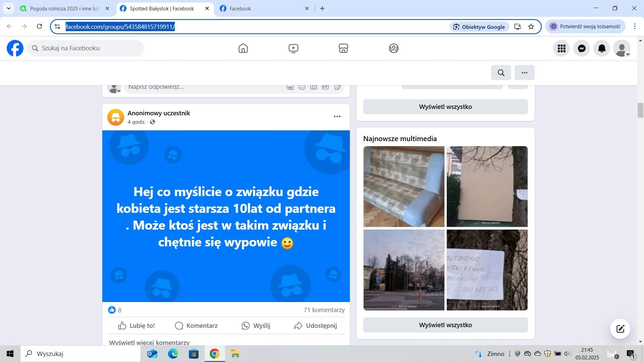Open the Marketplace storefront icon
The height and width of the screenshot is (362, 644).
(343, 48)
